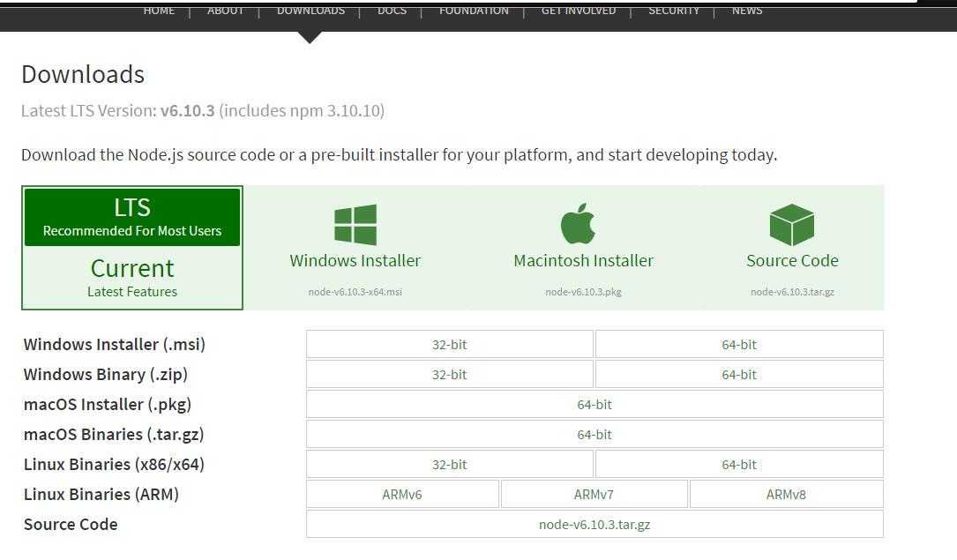The width and height of the screenshot is (957, 560).
Task: Open the SECURITY nav item
Action: tap(674, 11)
